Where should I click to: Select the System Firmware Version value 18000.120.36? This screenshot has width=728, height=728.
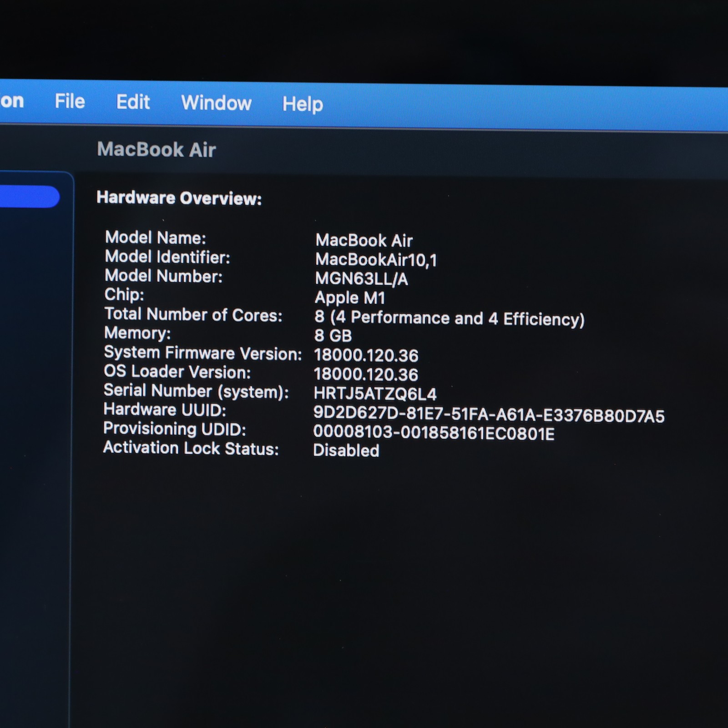tap(366, 355)
